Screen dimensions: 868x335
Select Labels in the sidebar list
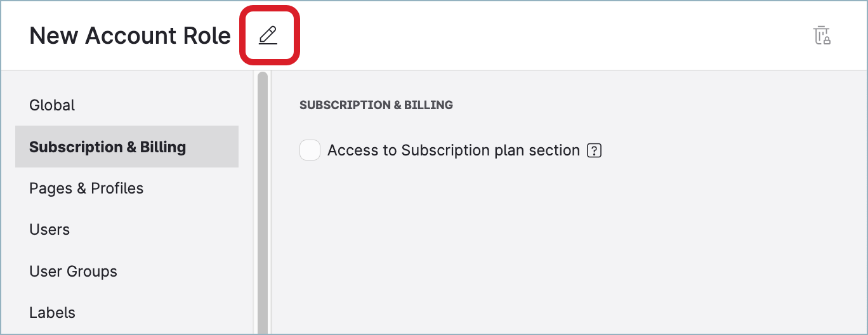tap(52, 313)
